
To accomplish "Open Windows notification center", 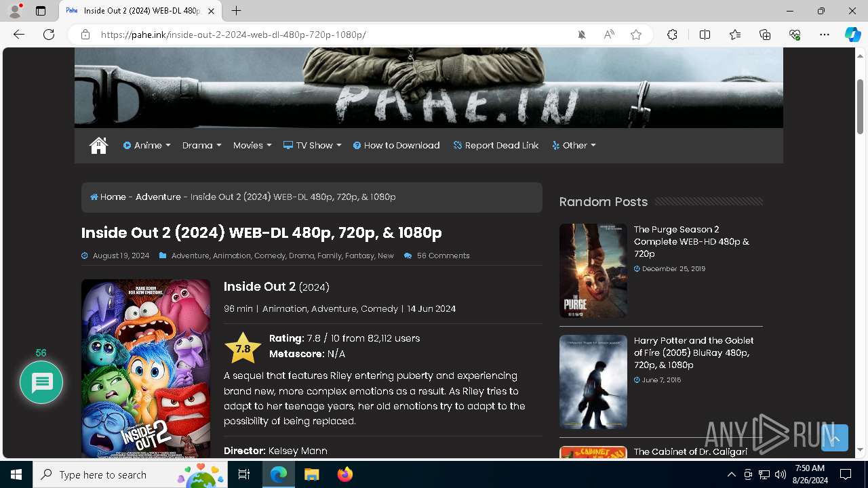I will click(846, 474).
